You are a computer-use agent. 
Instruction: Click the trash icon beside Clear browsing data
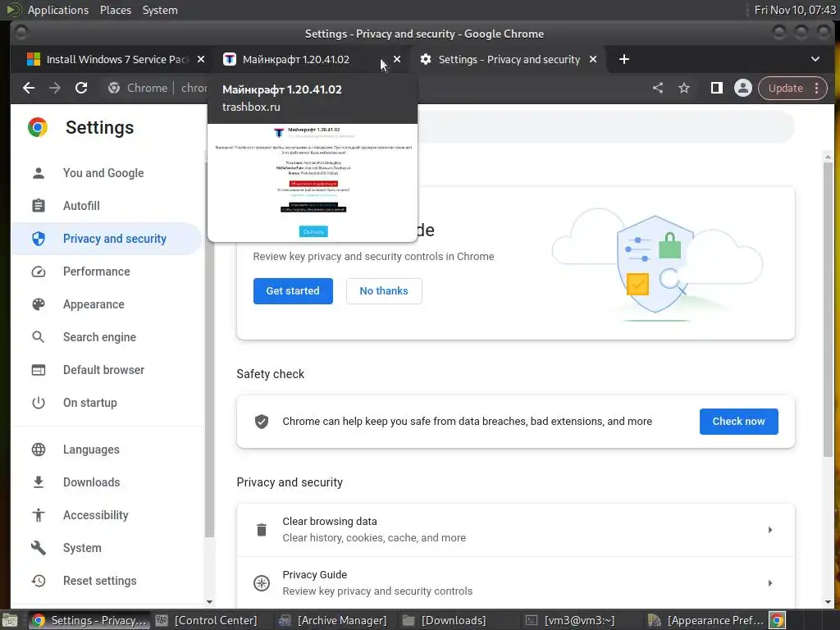coord(262,530)
